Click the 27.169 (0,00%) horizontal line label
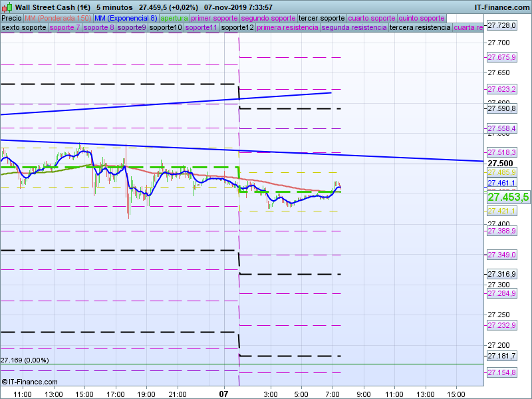 coord(25,360)
